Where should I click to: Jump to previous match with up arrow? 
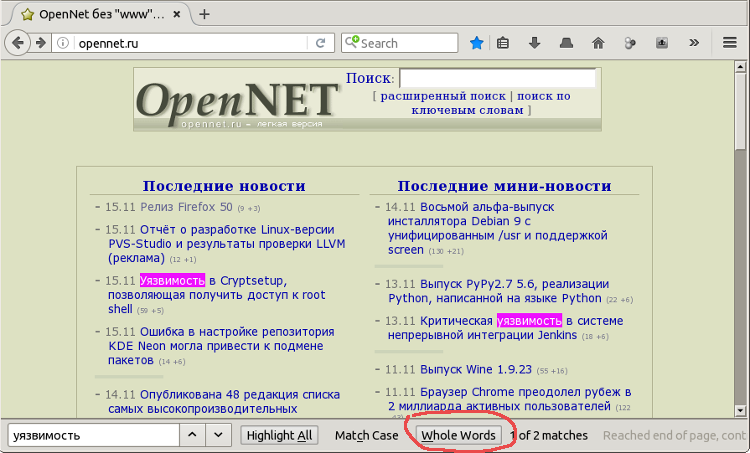(192, 435)
